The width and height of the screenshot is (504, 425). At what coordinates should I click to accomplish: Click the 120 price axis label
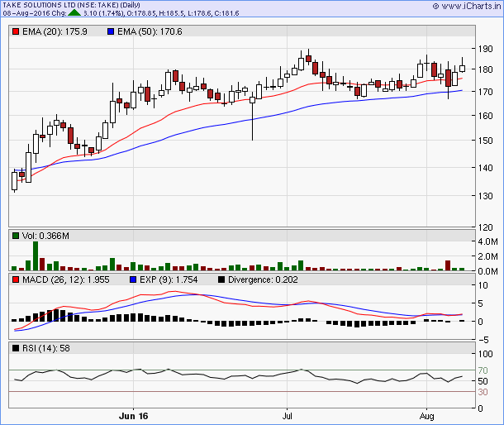coord(485,227)
